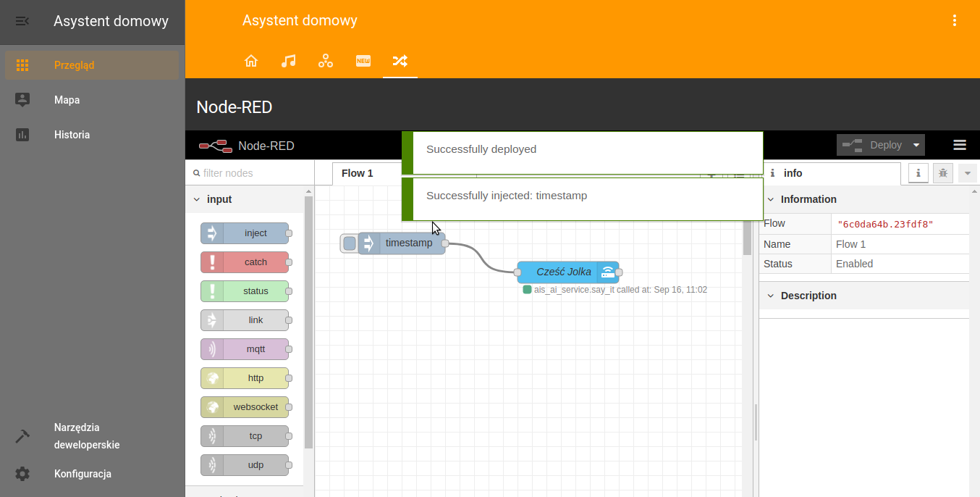The width and height of the screenshot is (980, 497).
Task: Click the palette vertical scrollbar
Action: 308,322
